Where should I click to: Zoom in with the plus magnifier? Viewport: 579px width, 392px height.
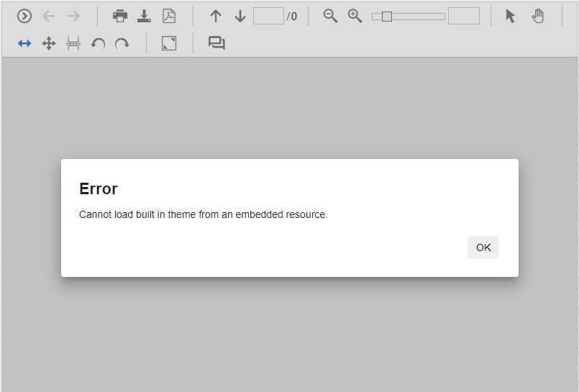[x=355, y=16]
